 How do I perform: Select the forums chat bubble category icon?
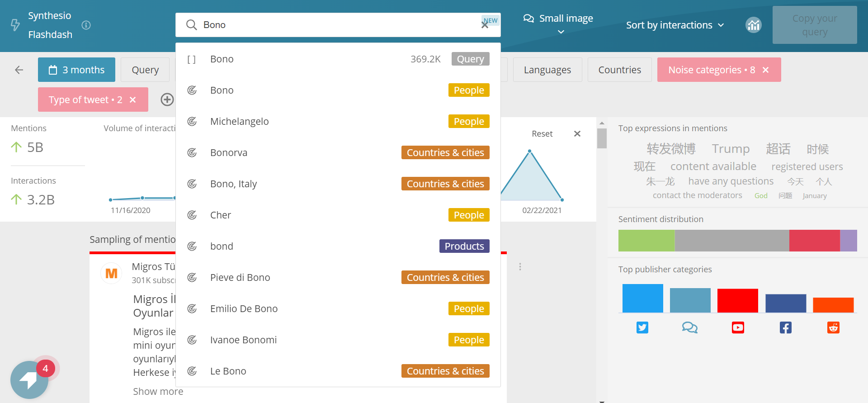tap(690, 327)
